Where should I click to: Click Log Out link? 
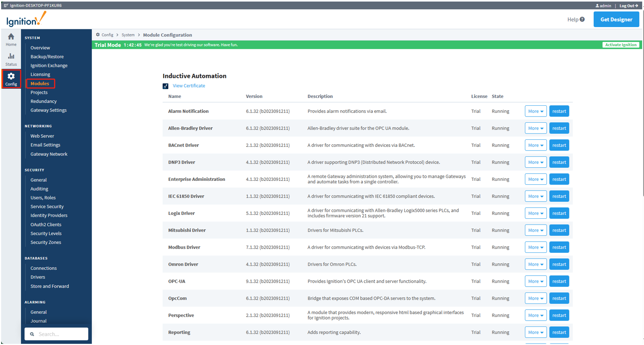point(629,6)
